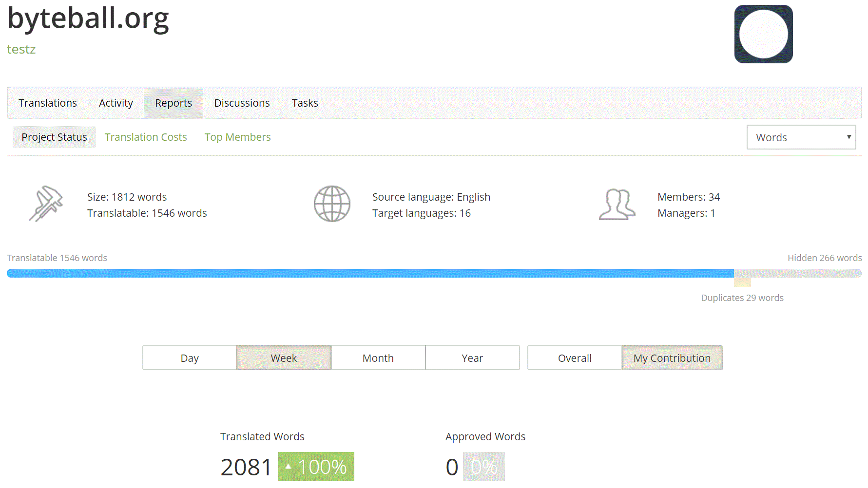Click 'Source language: English' text
The image size is (868, 488).
pos(431,197)
